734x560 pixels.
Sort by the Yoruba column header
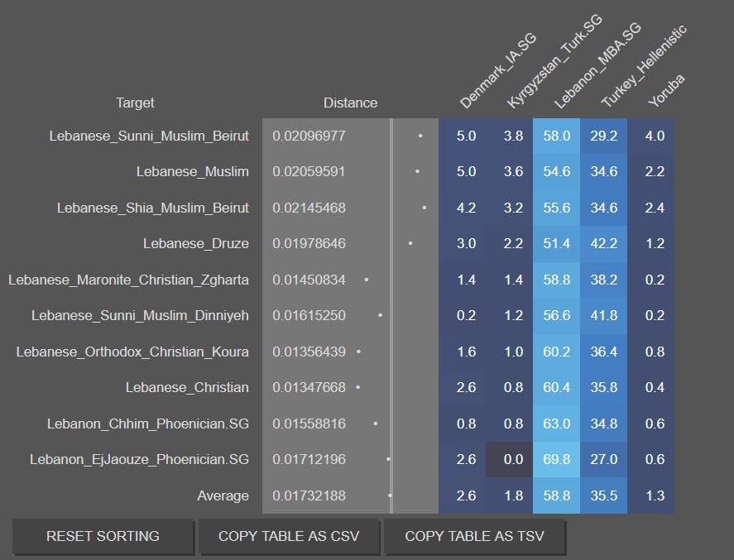666,90
